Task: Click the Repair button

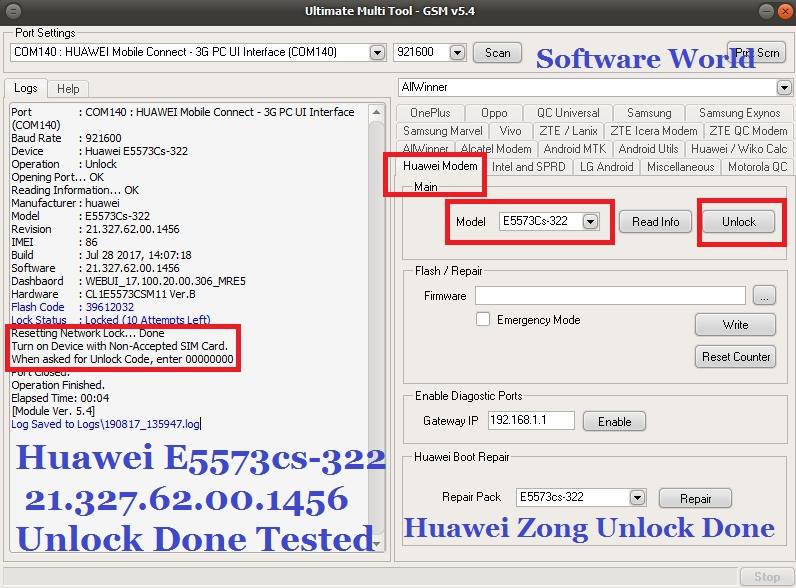Action: point(695,499)
